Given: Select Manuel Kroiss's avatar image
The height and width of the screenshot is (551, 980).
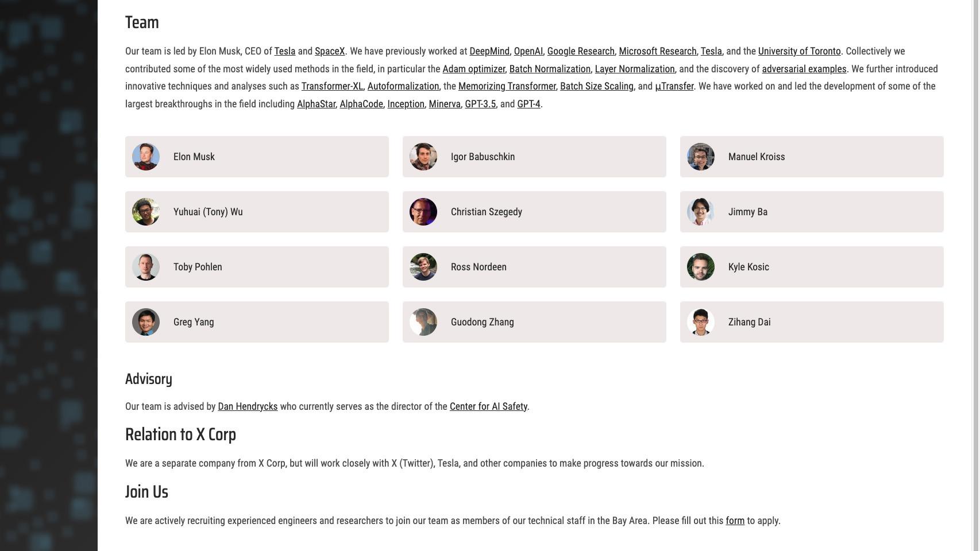Looking at the screenshot, I should [701, 157].
